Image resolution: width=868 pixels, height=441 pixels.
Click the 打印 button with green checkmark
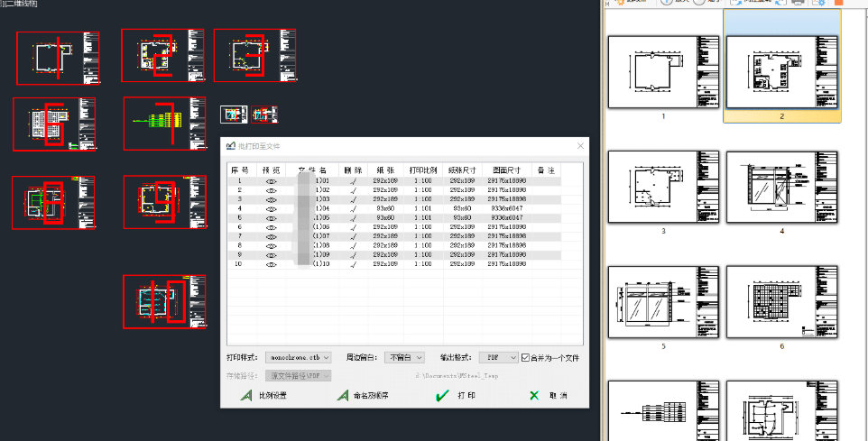456,396
